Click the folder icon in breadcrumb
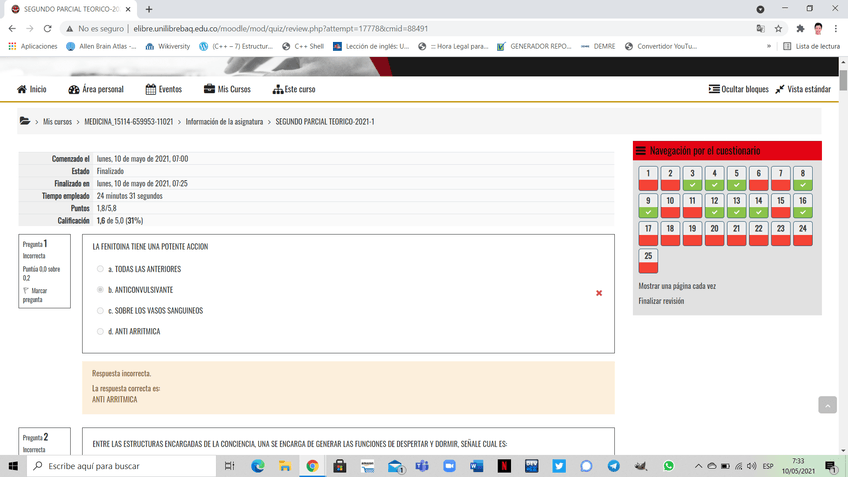The height and width of the screenshot is (477, 848). (25, 121)
